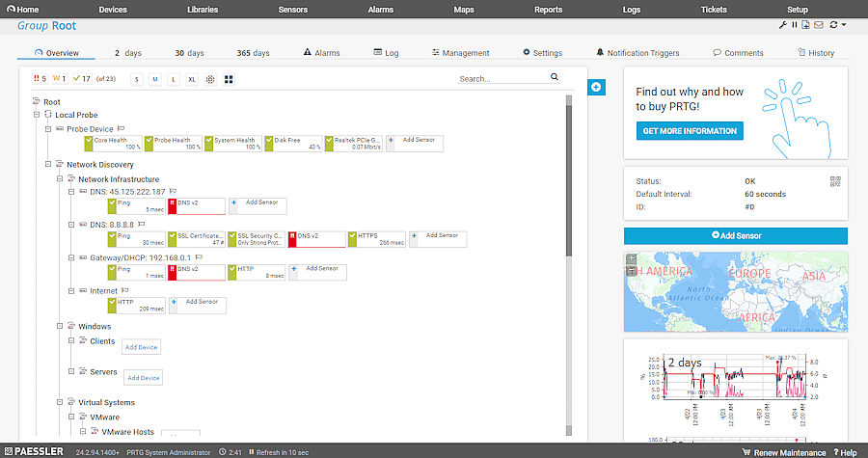Open failed DNS v2 sensor under Gateway/DHCP
This screenshot has height=458, width=868.
197,272
